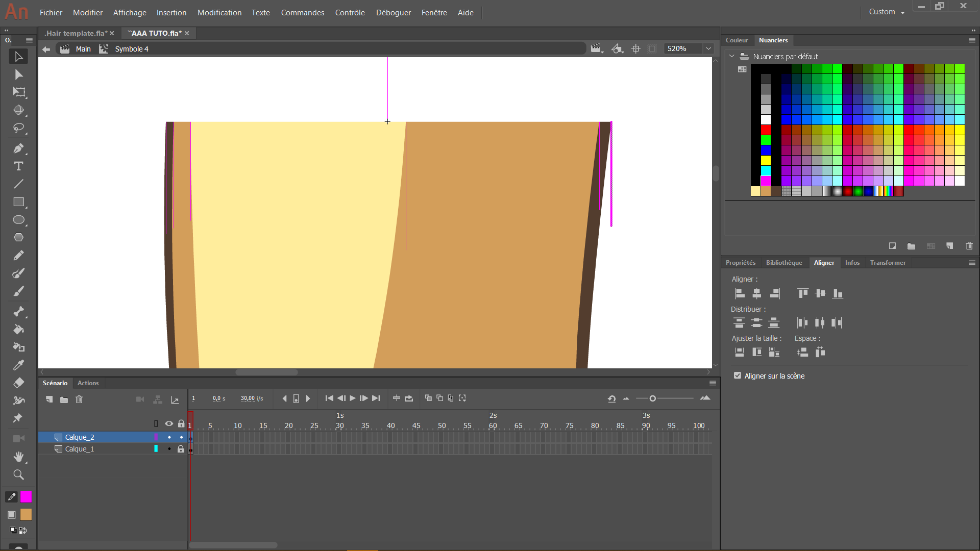
Task: Select the Lasso tool
Action: [x=18, y=128]
